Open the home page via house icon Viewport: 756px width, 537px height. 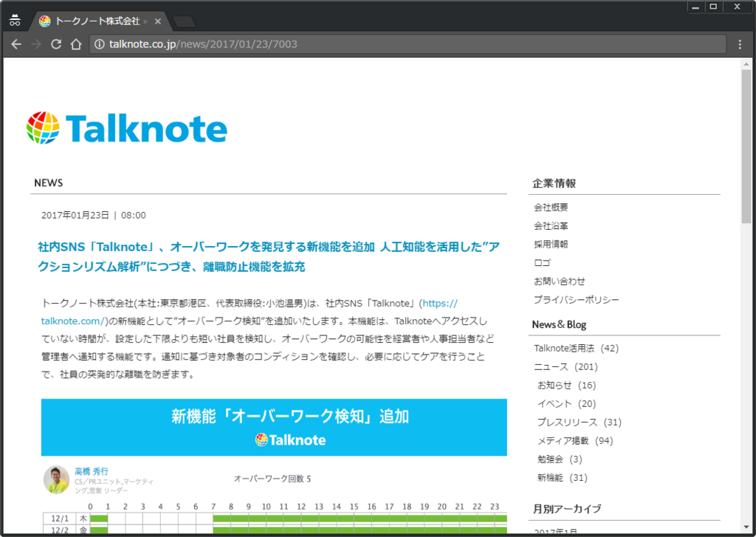76,44
